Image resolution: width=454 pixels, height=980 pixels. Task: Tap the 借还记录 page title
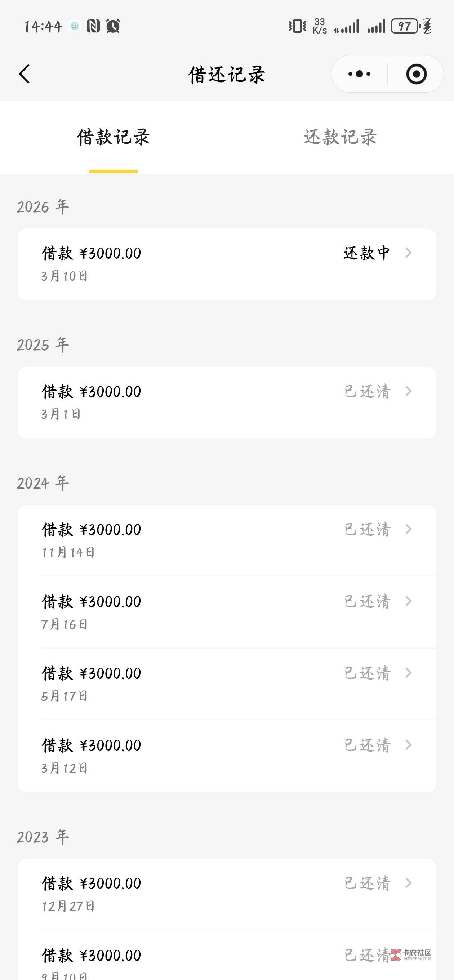[x=227, y=74]
